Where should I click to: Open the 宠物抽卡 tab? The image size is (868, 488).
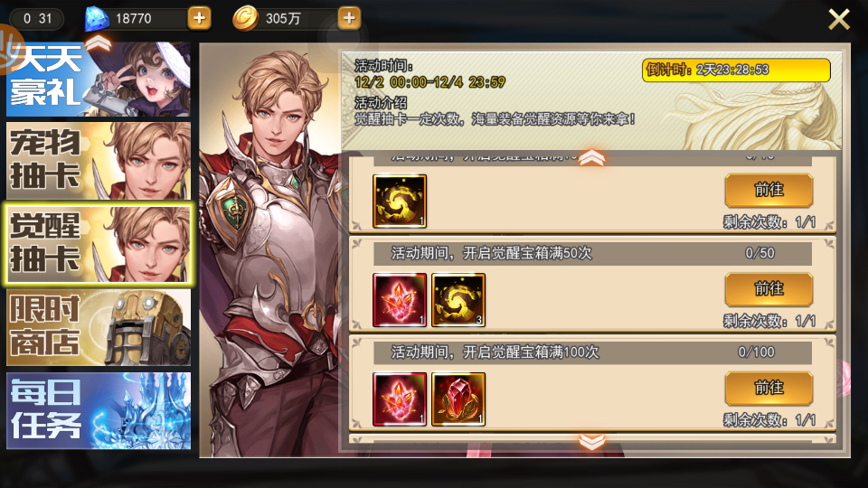click(99, 161)
